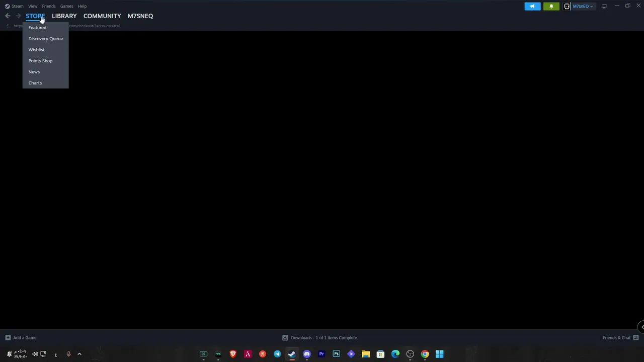
Task: Open File Explorer from taskbar
Action: [x=366, y=354]
